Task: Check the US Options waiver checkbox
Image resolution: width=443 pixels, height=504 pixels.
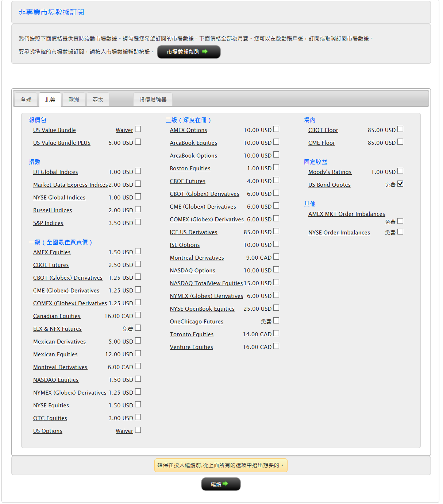Action: [138, 430]
